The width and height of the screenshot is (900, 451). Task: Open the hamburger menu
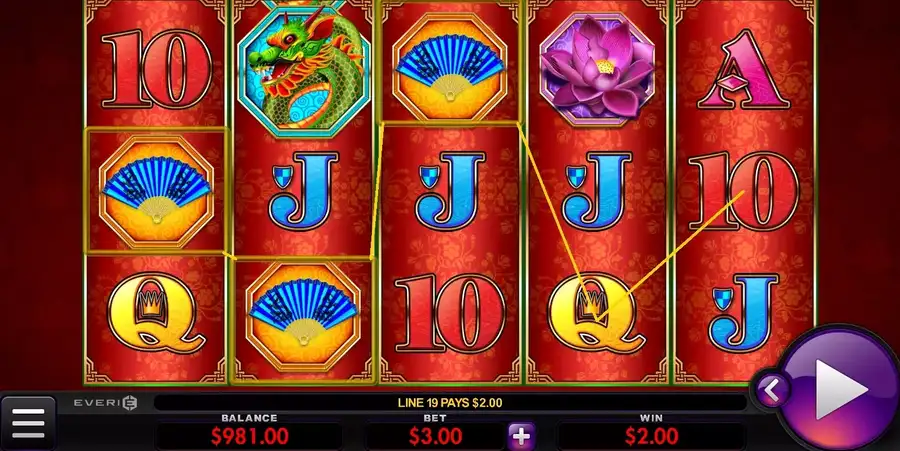click(28, 423)
